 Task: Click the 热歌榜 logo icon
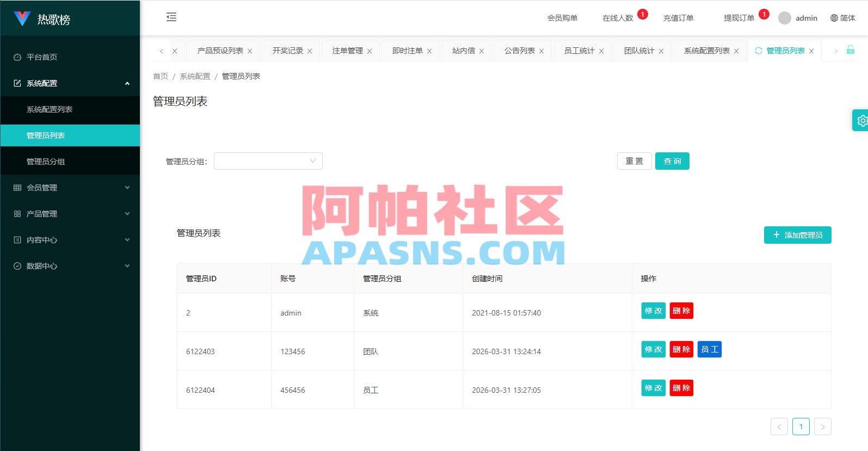(22, 18)
